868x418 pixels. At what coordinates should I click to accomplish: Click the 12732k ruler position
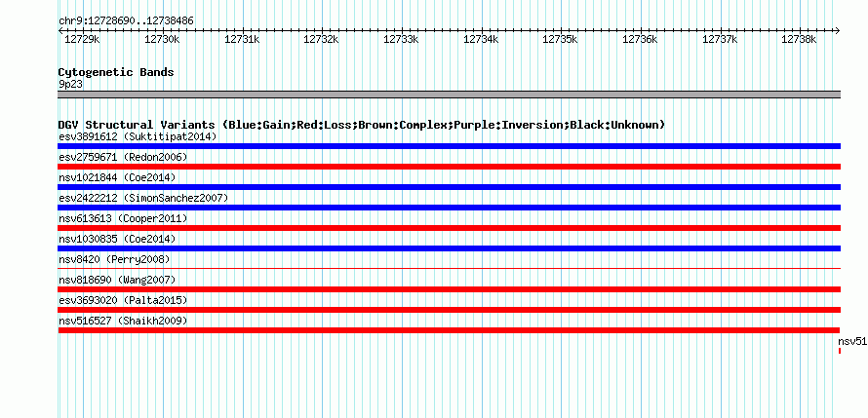(x=322, y=39)
